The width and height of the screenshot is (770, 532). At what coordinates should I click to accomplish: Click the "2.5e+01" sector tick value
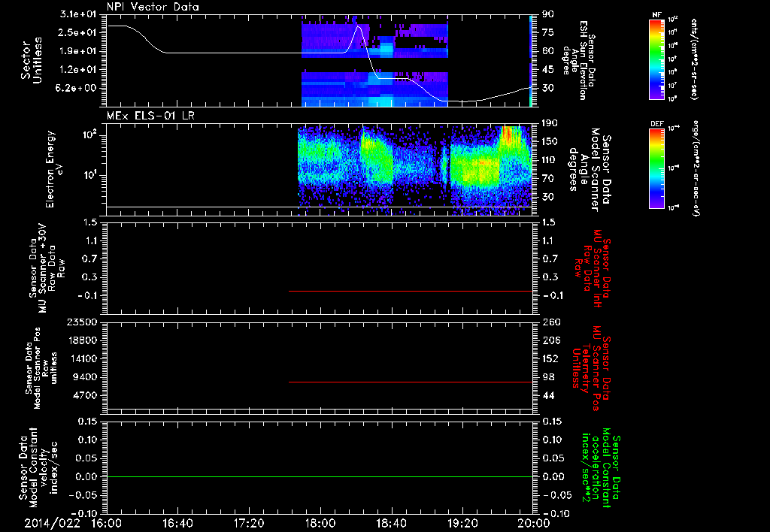(x=77, y=32)
